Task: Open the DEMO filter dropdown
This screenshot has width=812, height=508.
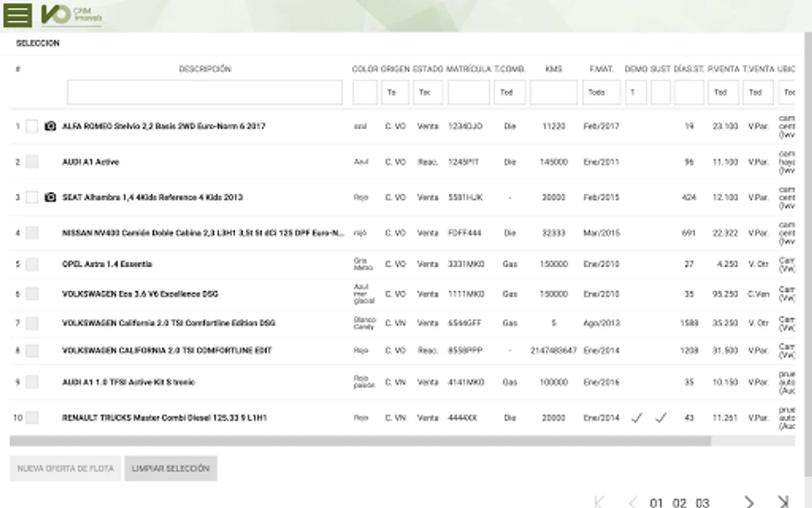Action: click(x=636, y=93)
